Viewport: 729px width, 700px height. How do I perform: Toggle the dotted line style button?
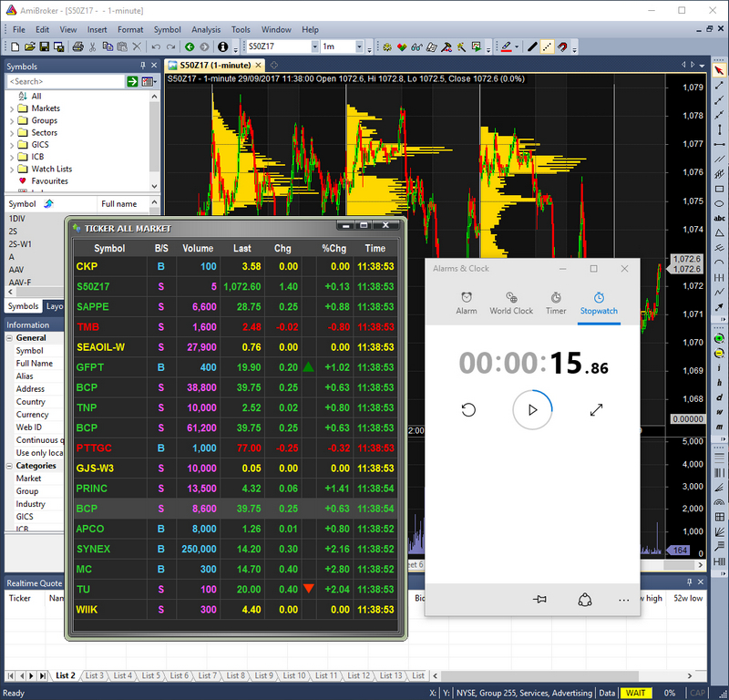coord(548,46)
